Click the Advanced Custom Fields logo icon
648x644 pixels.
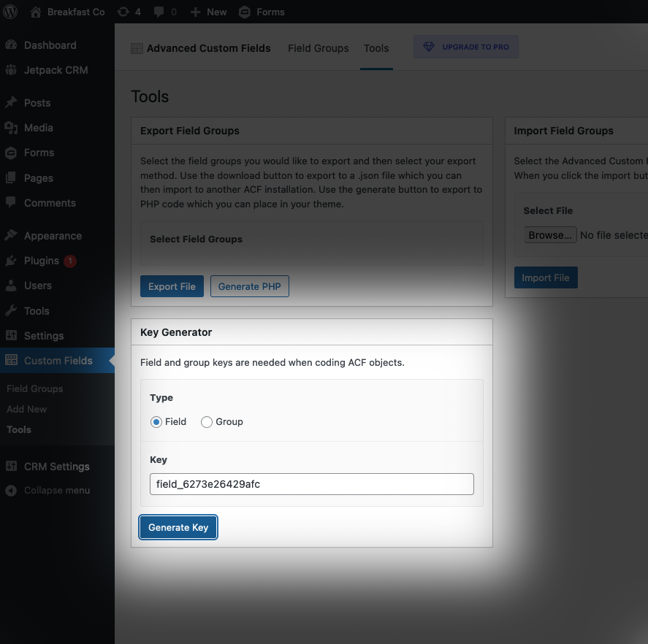click(x=137, y=48)
